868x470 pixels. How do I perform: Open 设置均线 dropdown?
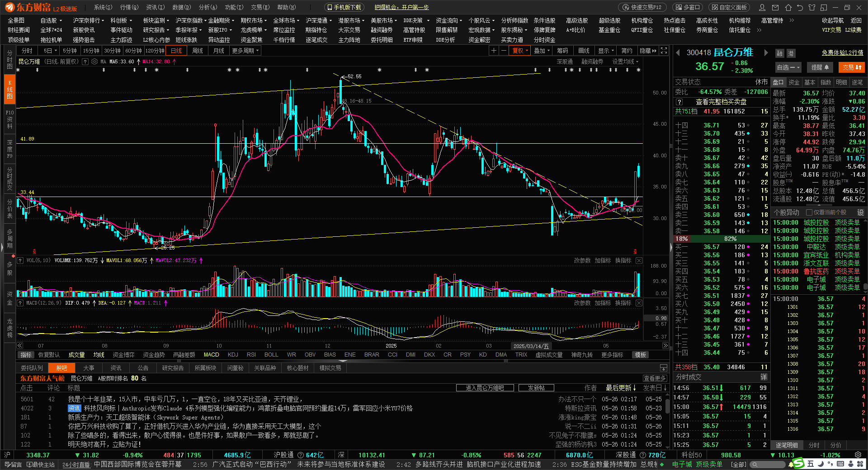625,61
